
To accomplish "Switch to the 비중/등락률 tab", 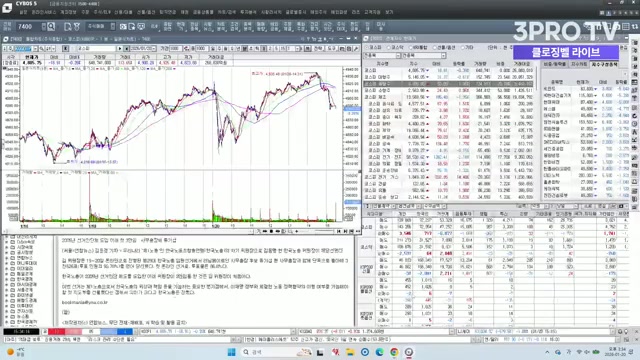I will point(555,64).
